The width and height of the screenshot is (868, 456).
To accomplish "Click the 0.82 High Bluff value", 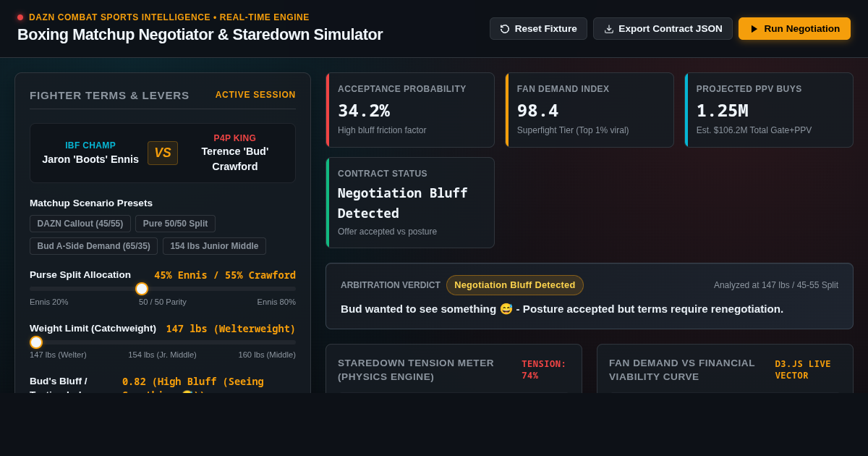I will coord(193,387).
